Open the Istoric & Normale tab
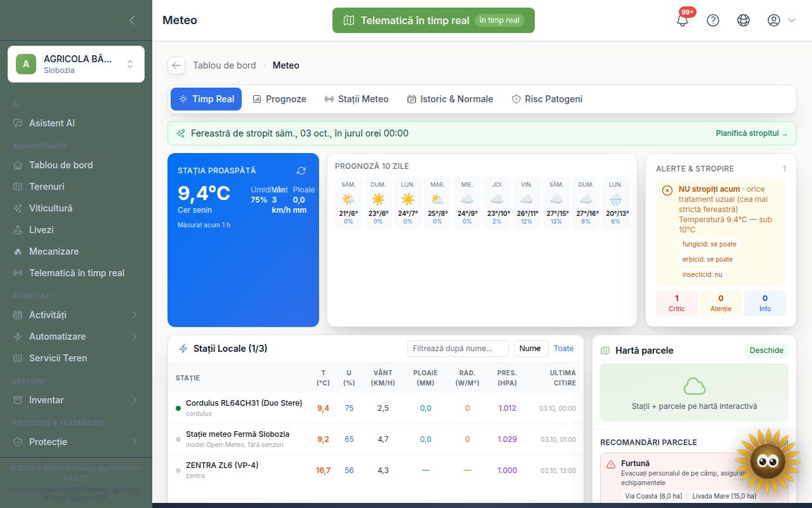The height and width of the screenshot is (508, 812). pyautogui.click(x=450, y=99)
